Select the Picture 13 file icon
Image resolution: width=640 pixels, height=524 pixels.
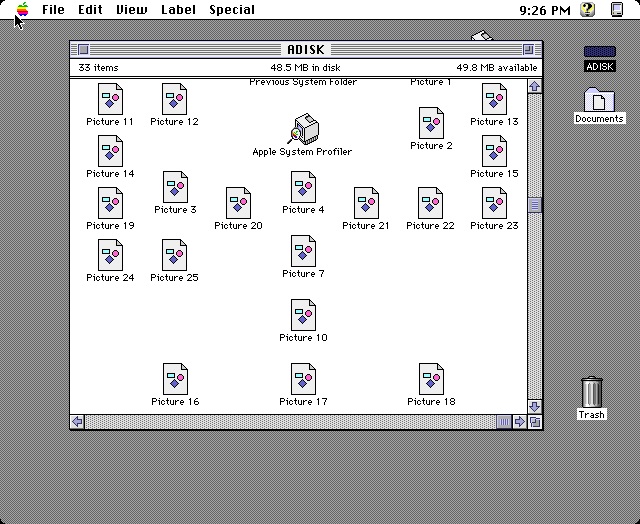494,99
